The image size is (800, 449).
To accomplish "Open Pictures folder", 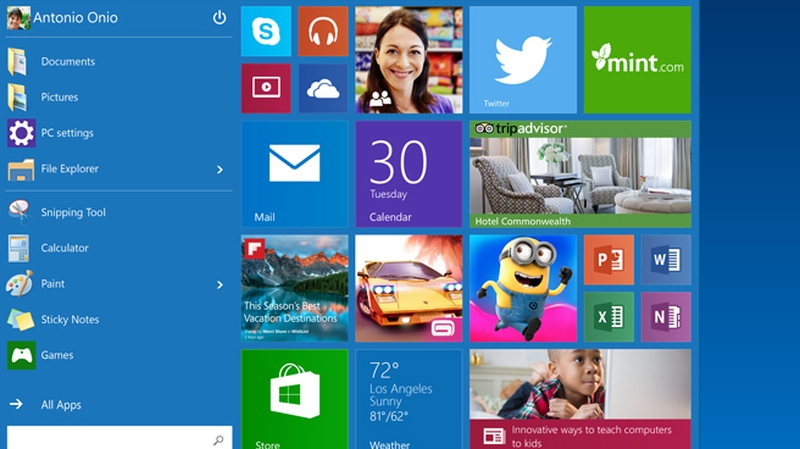I will pyautogui.click(x=119, y=97).
